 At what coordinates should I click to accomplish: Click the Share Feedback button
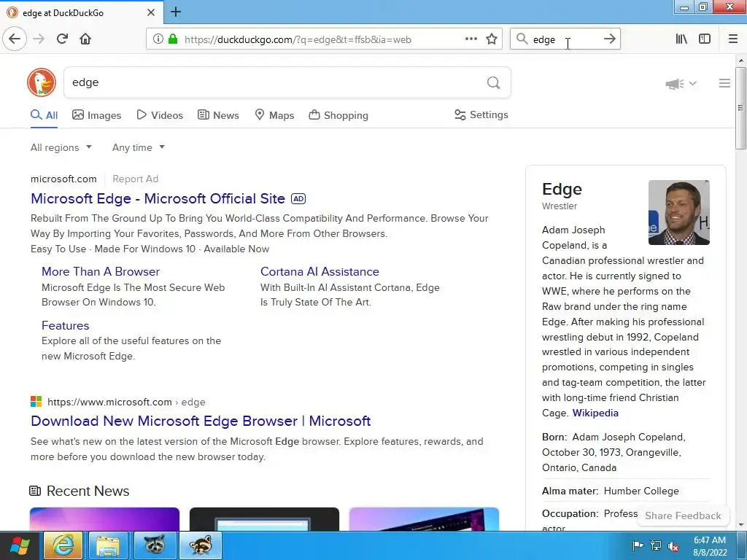click(683, 516)
